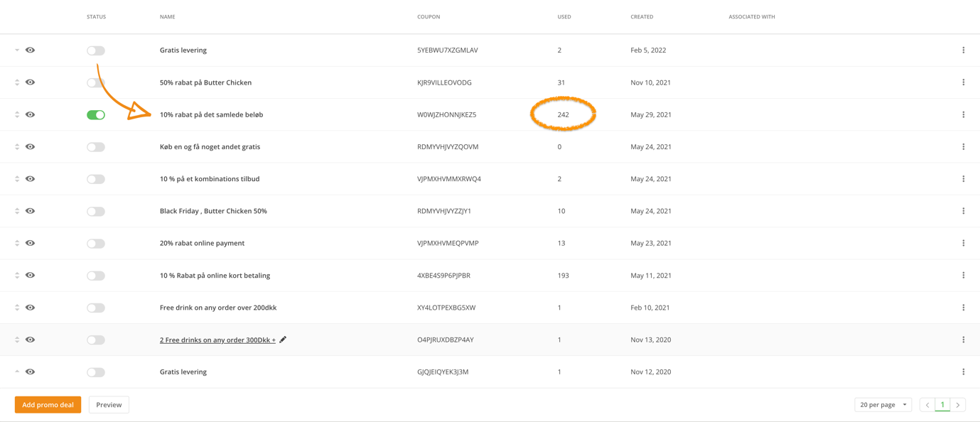
Task: Click the eye icon for 50% rabat på Butter Chicken
Action: [30, 82]
